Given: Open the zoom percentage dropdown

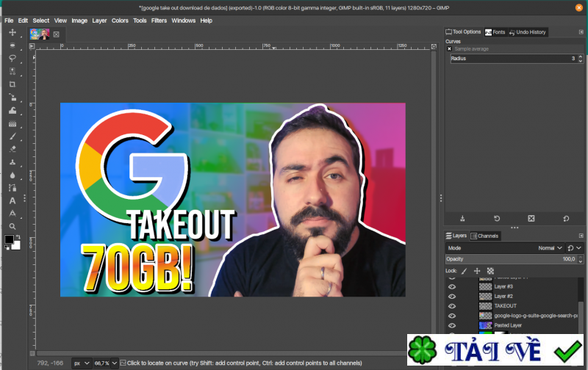Looking at the screenshot, I should (105, 363).
